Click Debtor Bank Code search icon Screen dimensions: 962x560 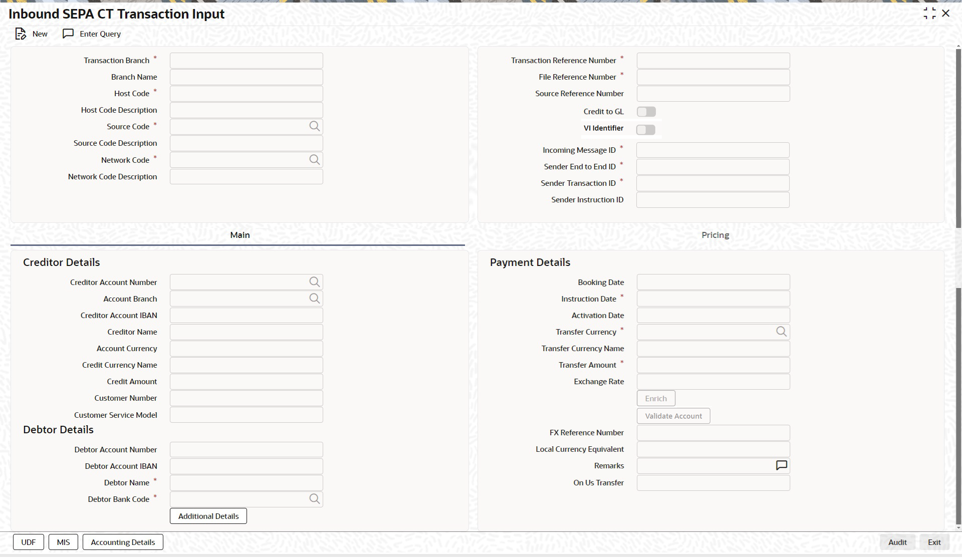point(314,499)
